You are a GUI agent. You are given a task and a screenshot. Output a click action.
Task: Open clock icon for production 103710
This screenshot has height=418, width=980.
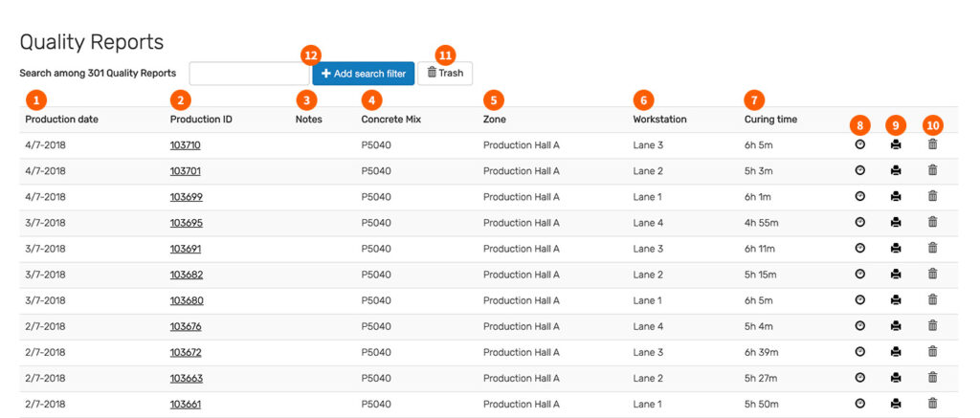tap(860, 144)
